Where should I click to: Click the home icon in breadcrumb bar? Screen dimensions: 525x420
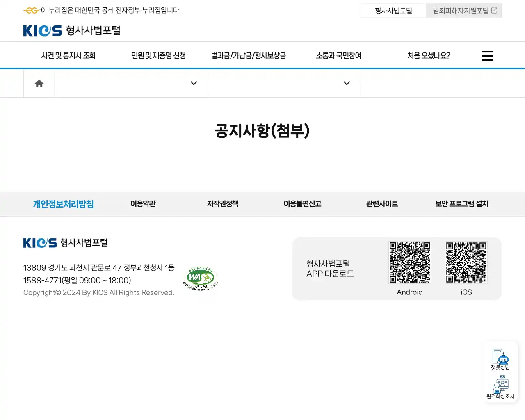(39, 84)
